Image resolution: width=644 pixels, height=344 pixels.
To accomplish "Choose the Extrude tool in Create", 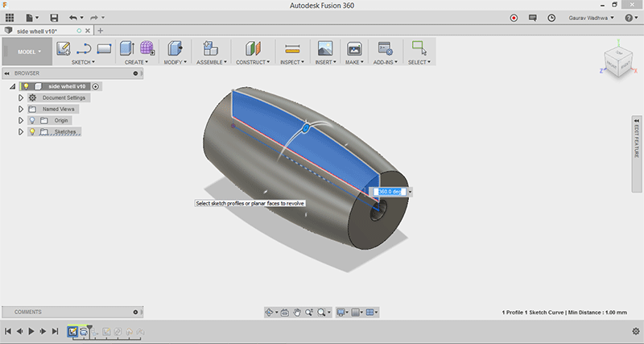I will pyautogui.click(x=127, y=48).
